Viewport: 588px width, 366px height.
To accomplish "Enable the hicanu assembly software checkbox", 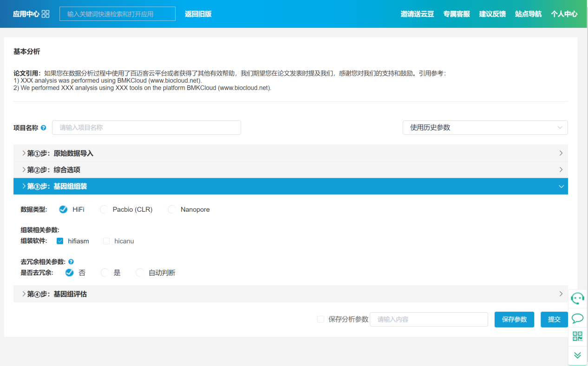I will coord(106,241).
